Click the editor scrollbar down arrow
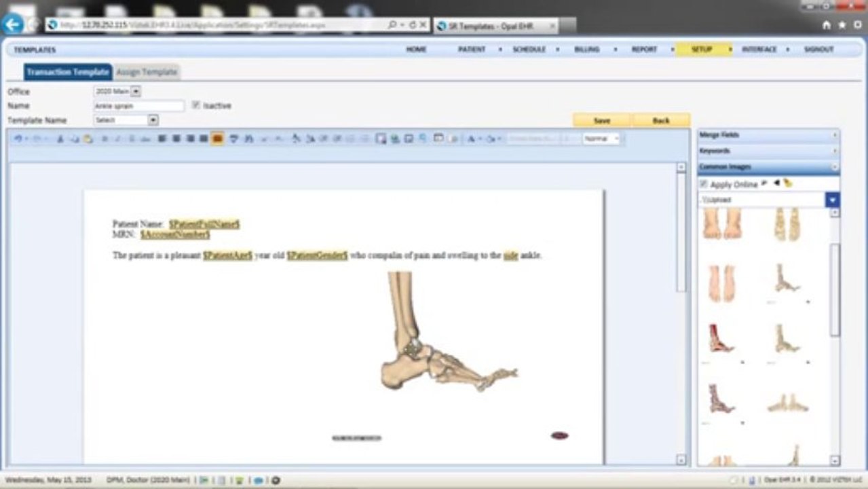Screen dimensions: 868x489 coord(681,460)
